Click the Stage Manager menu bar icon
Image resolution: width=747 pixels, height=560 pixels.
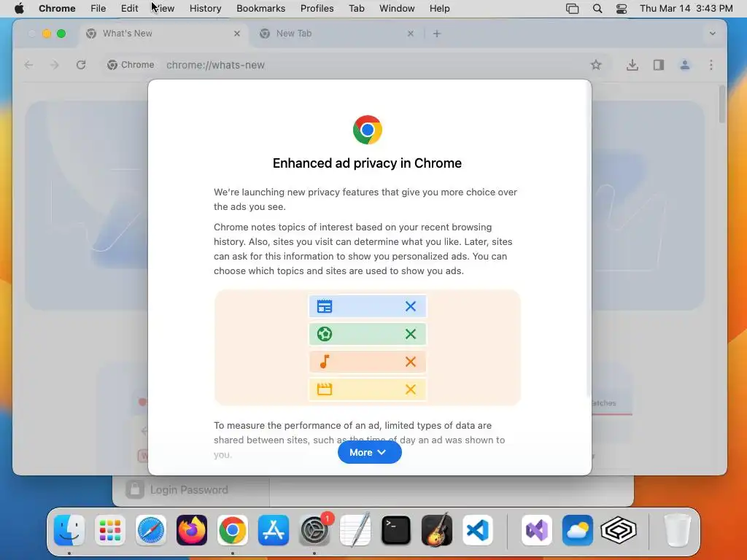(x=572, y=9)
